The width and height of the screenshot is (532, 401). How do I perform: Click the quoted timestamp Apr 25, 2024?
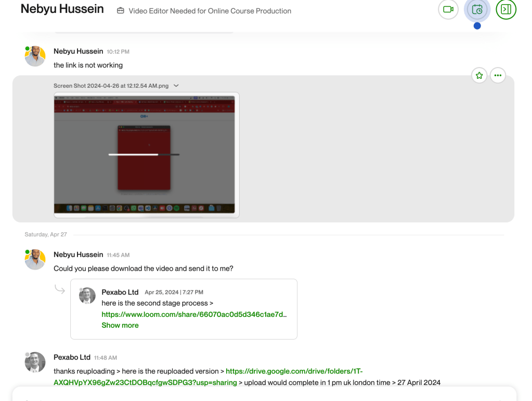[x=174, y=292]
